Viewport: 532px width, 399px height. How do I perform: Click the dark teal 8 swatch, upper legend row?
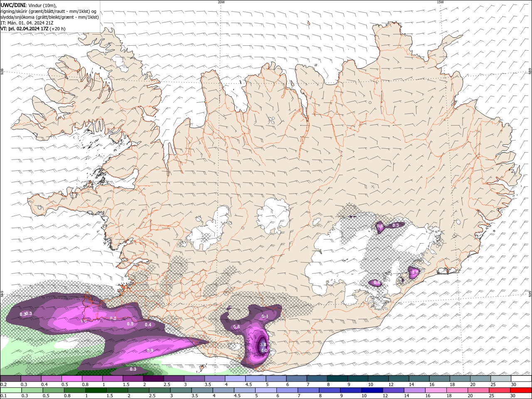click(x=337, y=379)
